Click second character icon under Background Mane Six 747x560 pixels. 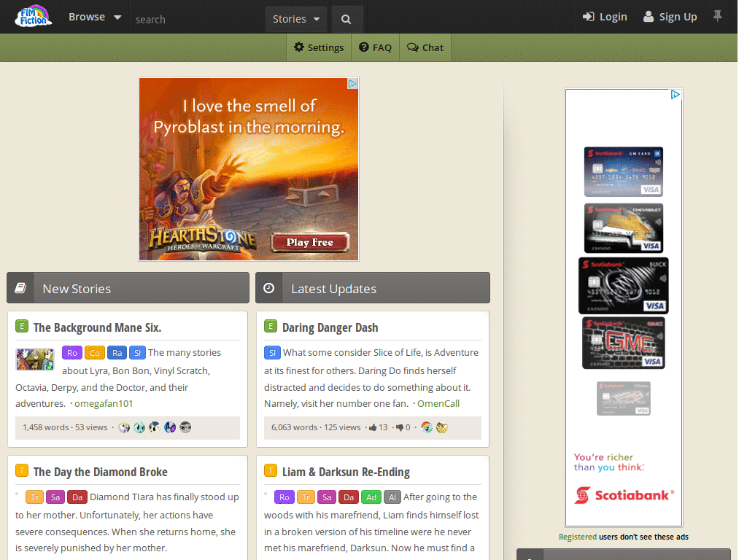(x=139, y=427)
